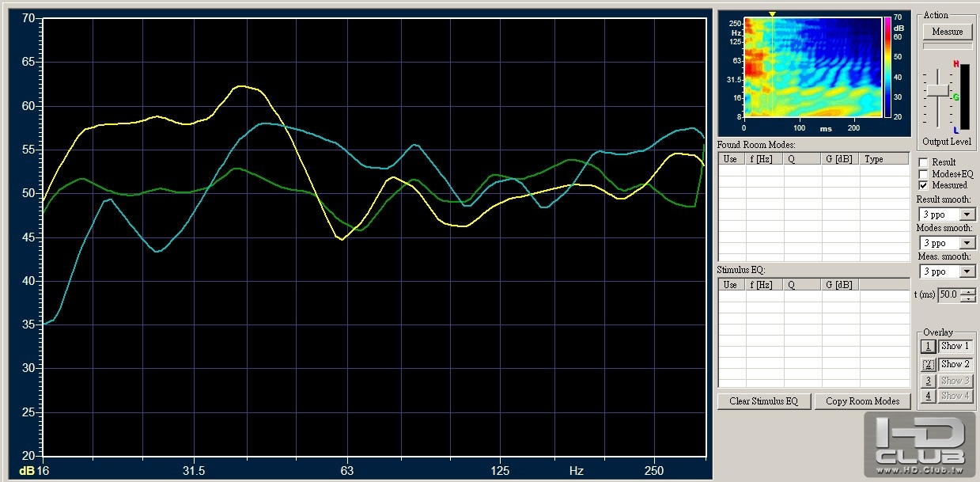Decrease t (ms) with the down stepper
980x482 pixels.
(969, 298)
